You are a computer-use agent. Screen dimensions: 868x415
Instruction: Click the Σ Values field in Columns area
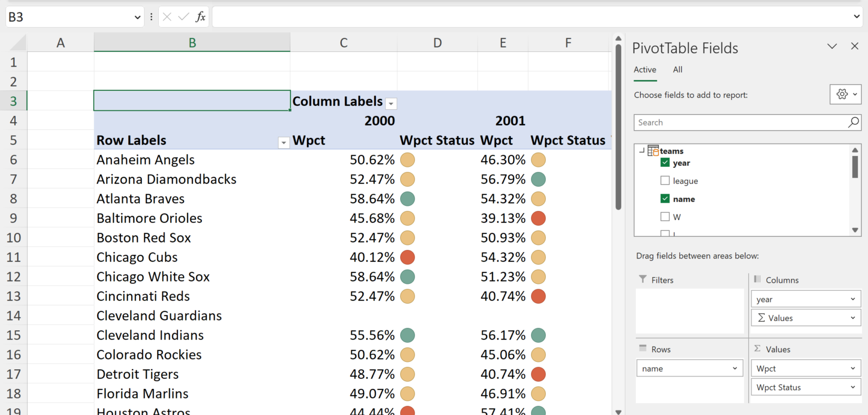click(805, 318)
